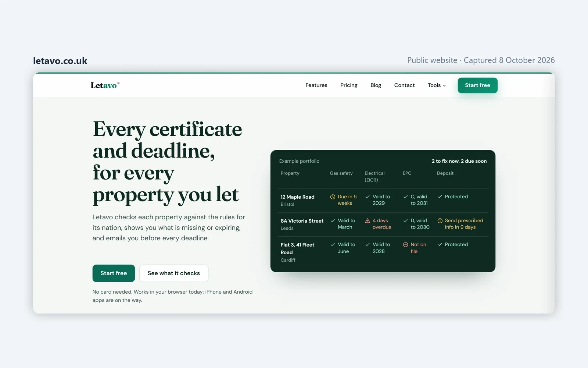Viewport: 588px width, 368px height.
Task: Go to Pricing in the navigation bar
Action: tap(349, 85)
